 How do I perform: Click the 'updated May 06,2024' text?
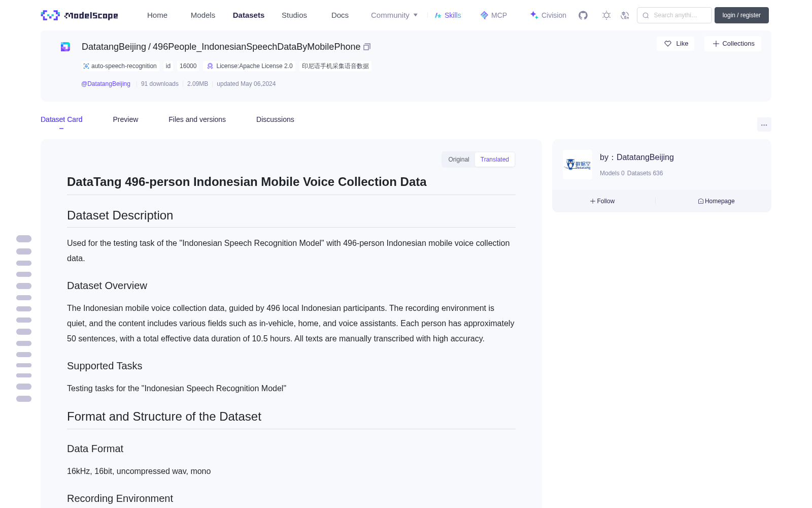(x=246, y=84)
